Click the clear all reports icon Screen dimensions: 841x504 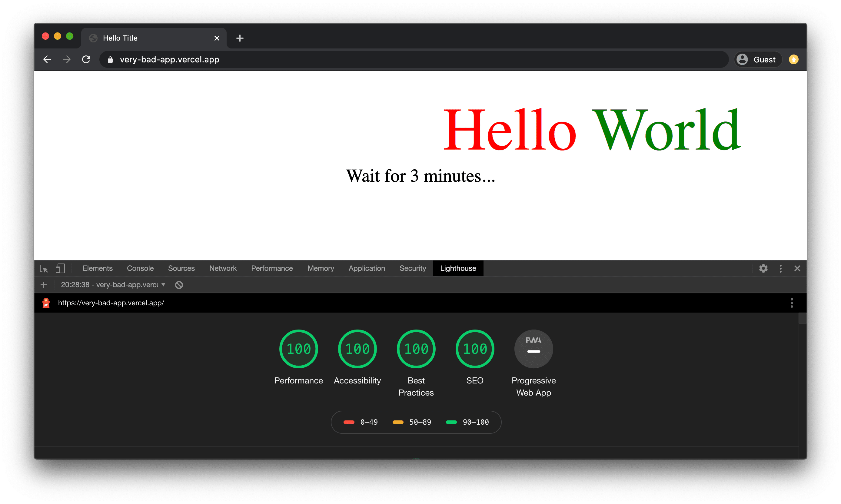(179, 285)
